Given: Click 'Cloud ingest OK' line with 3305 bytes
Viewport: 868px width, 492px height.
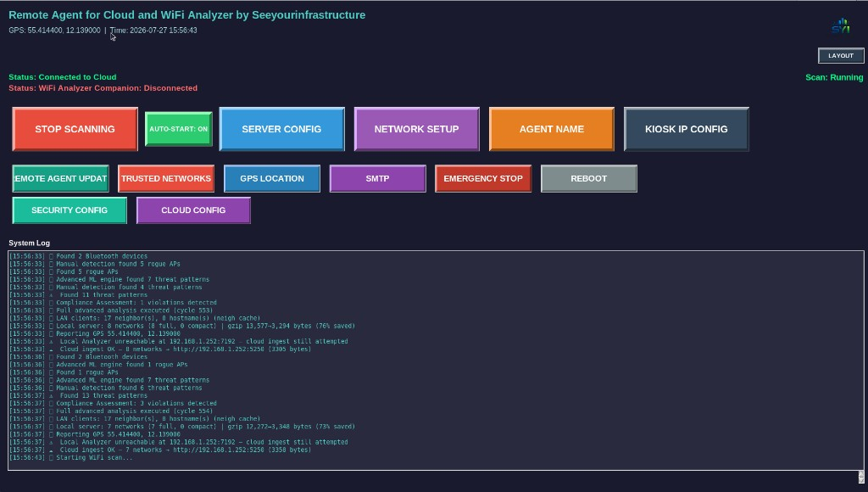Looking at the screenshot, I should pyautogui.click(x=160, y=349).
